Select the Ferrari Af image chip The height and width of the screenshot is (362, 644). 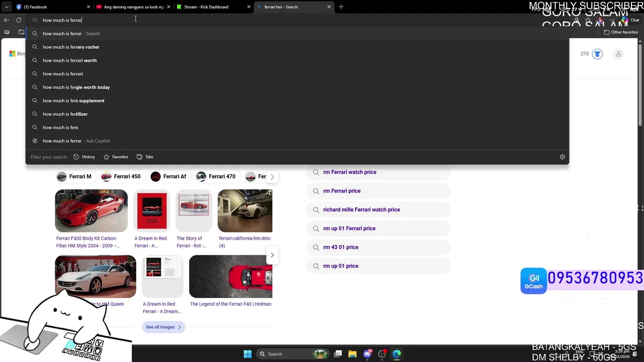coord(169,176)
